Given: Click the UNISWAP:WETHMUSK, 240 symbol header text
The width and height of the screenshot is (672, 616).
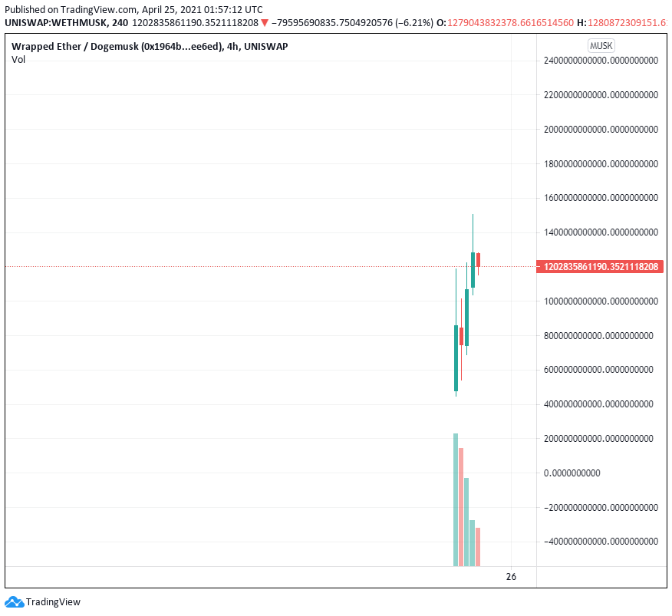Looking at the screenshot, I should click(x=67, y=23).
